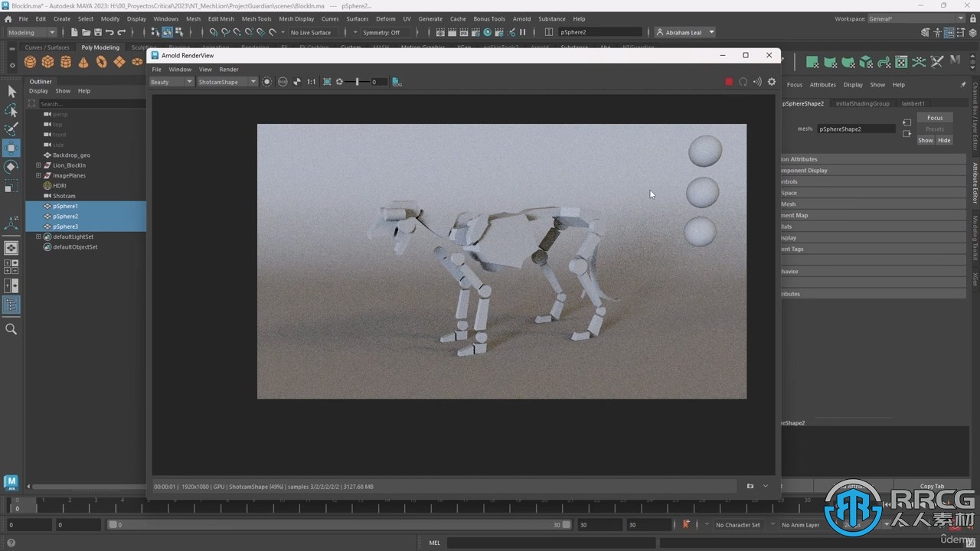Screen dimensions: 980x551
Task: Create a polygon cone from the shelf
Action: click(83, 62)
